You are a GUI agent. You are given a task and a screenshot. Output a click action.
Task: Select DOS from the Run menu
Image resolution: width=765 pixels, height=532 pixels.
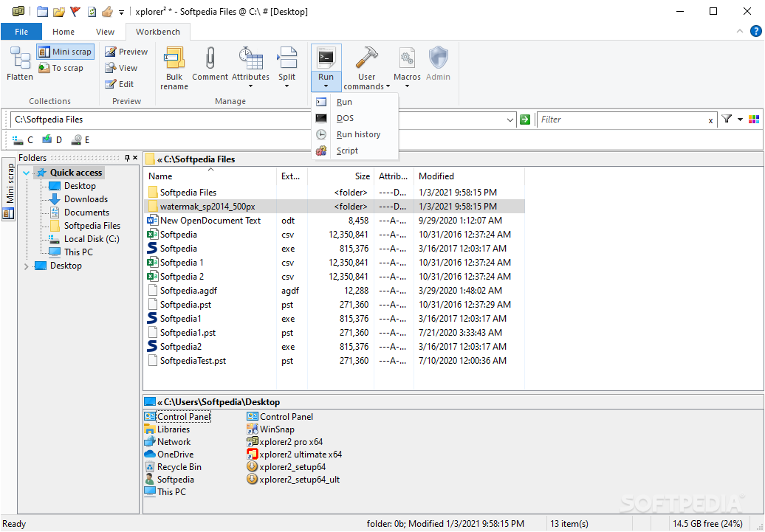[x=355, y=118]
